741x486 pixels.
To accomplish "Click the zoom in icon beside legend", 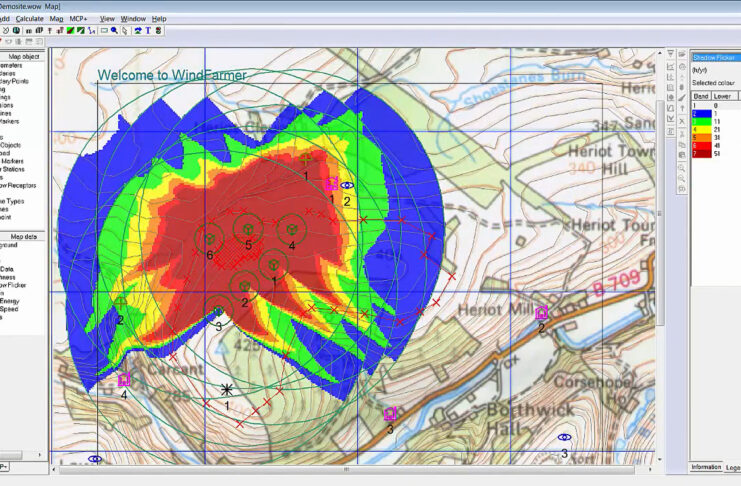I will [681, 167].
